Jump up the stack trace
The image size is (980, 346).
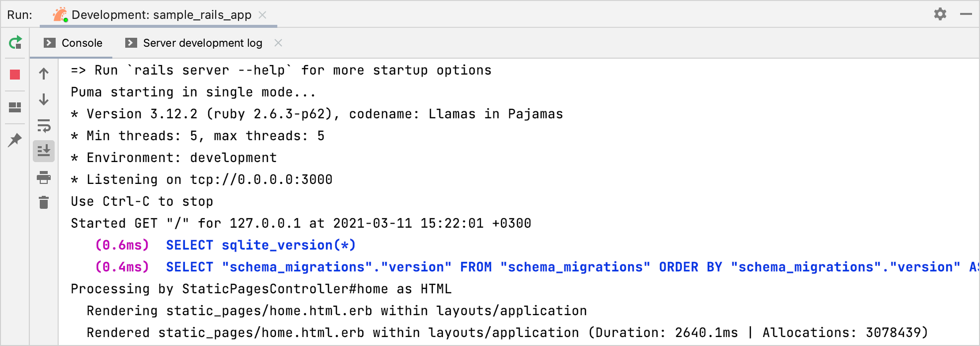tap(44, 74)
